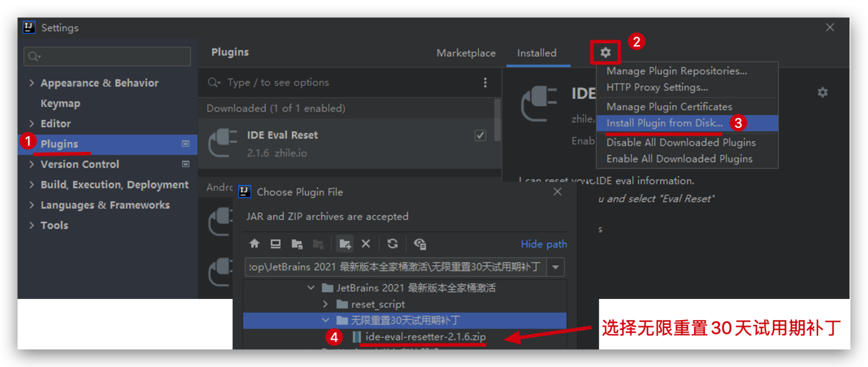The height and width of the screenshot is (367, 868).
Task: Click the search magnifier in Settings search
Action: (x=33, y=57)
